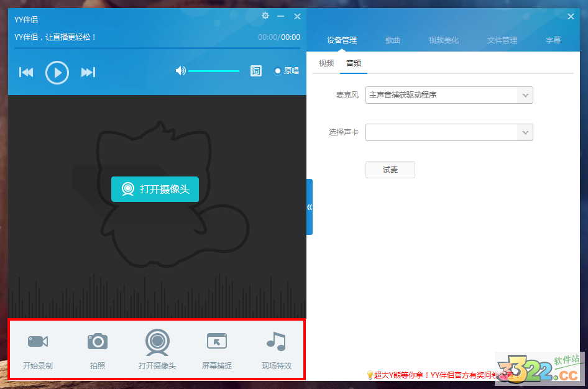588x389 pixels.
Task: Switch to the 歌曲 tab
Action: 393,40
